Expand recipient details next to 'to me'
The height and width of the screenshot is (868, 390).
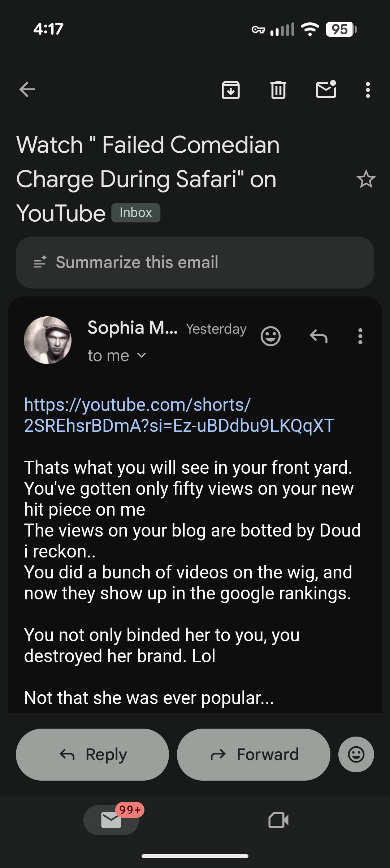pyautogui.click(x=142, y=356)
